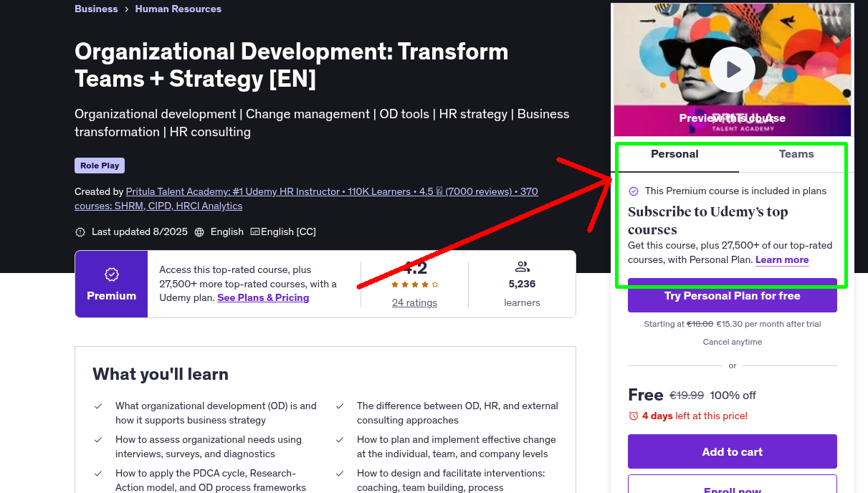Click the last updated badge icon
This screenshot has height=493, width=868.
tap(80, 232)
